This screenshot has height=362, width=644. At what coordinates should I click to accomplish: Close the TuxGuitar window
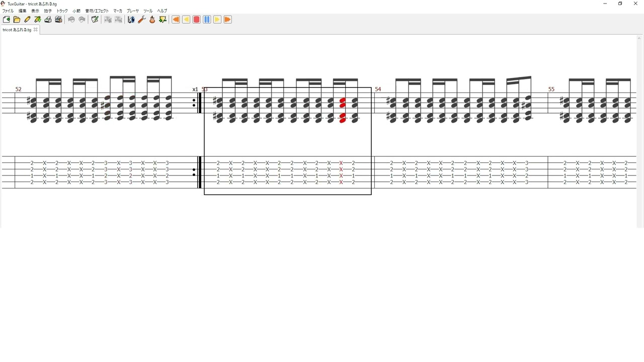tap(635, 4)
